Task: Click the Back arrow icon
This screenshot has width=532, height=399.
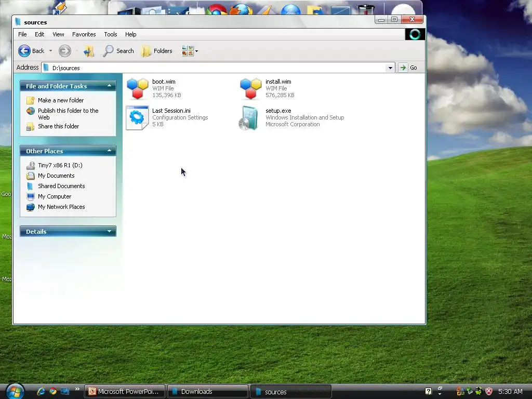Action: click(24, 51)
